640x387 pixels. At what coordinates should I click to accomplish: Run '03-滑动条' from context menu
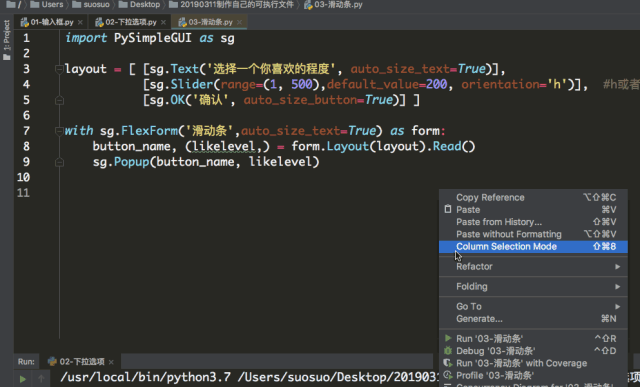tap(533, 338)
